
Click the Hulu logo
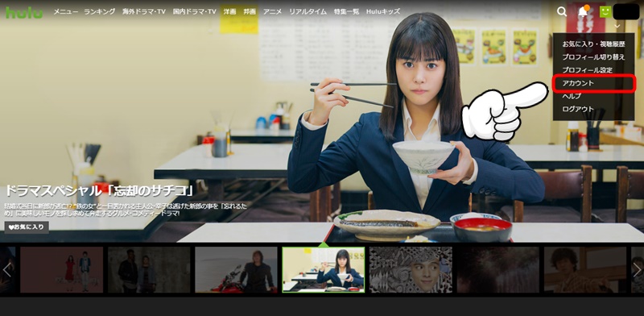24,12
